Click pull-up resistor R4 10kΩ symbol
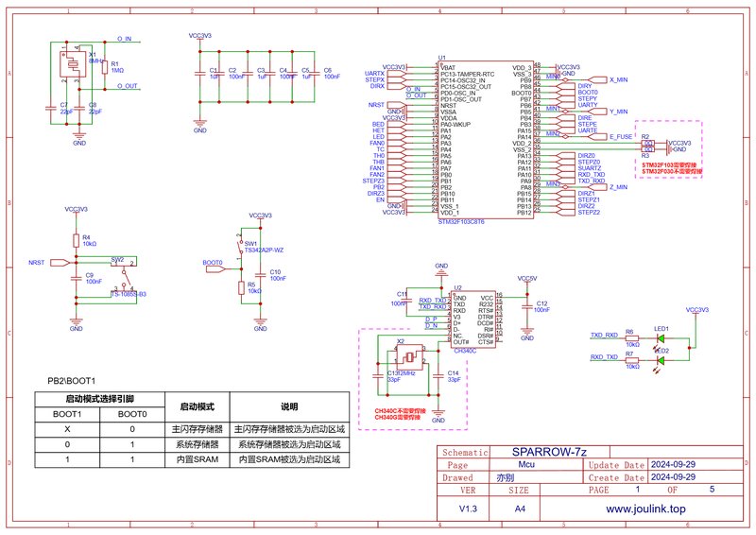 [x=76, y=240]
